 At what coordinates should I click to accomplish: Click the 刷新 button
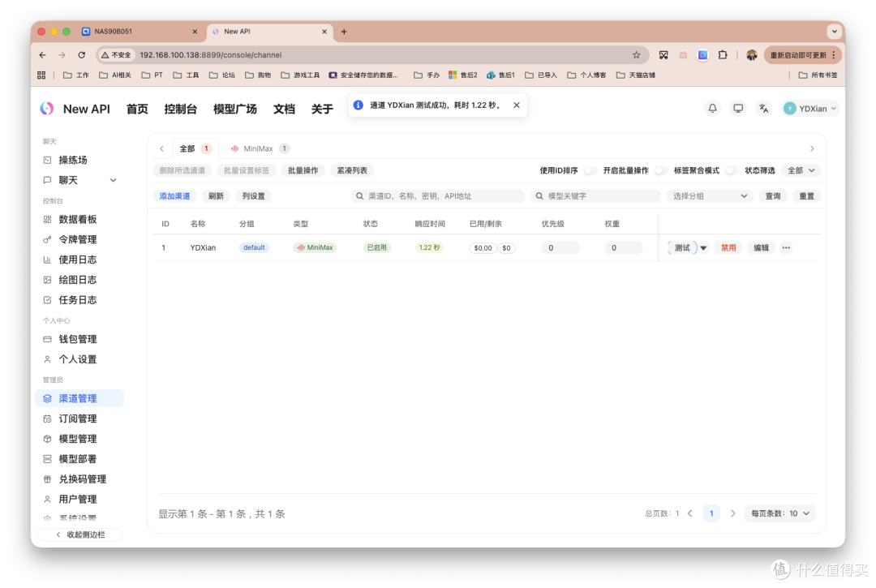(x=217, y=196)
